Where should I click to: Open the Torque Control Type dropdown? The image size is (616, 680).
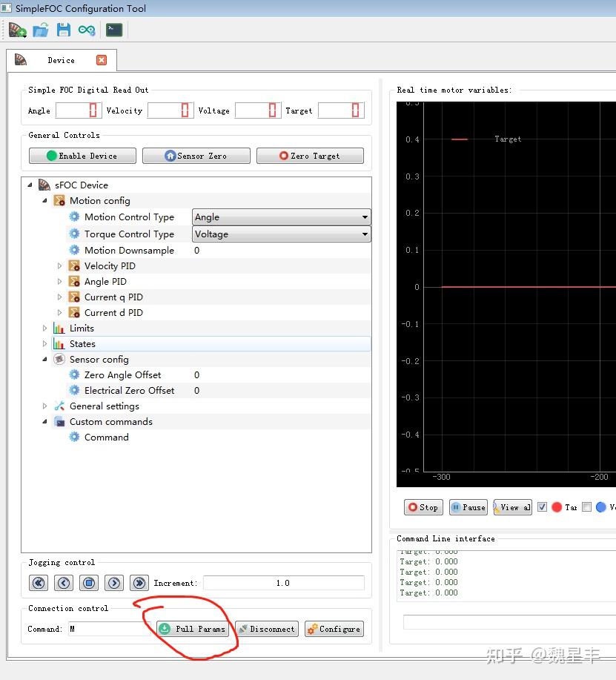click(x=281, y=234)
